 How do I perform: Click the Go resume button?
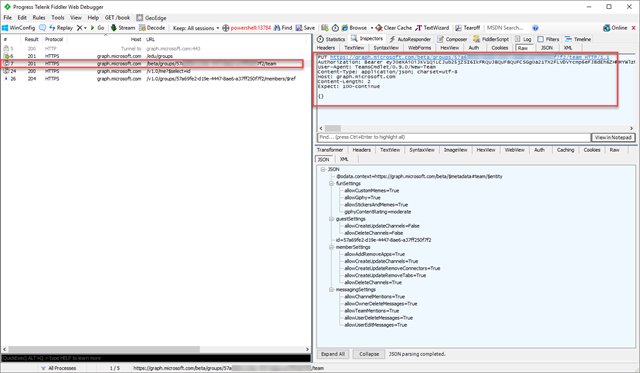point(97,28)
